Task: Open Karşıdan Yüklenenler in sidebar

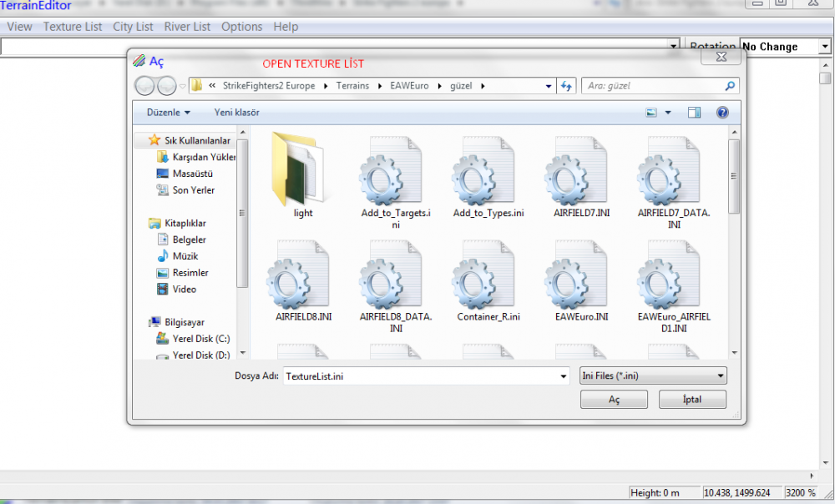Action: (x=196, y=157)
